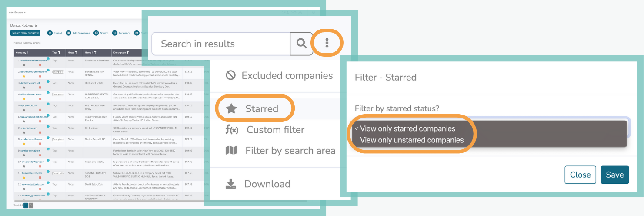Click the Expand icon in toolbar
Viewport: 644px width, 216px height.
tap(50, 33)
